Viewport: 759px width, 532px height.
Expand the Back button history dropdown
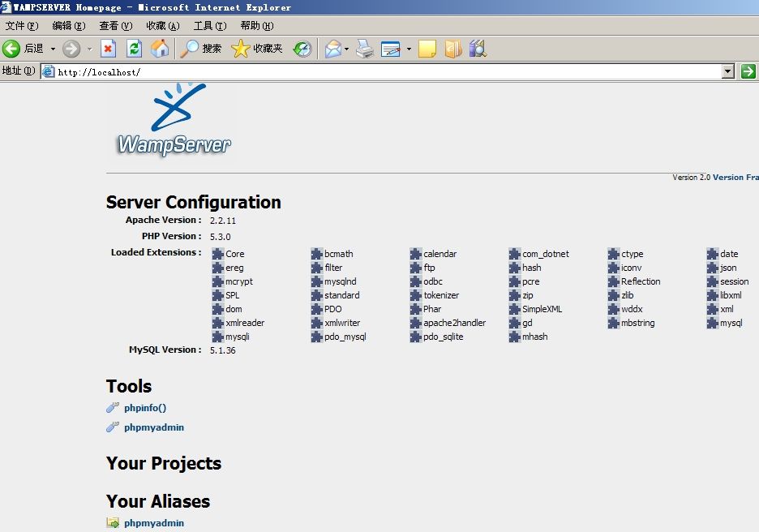tap(53, 49)
